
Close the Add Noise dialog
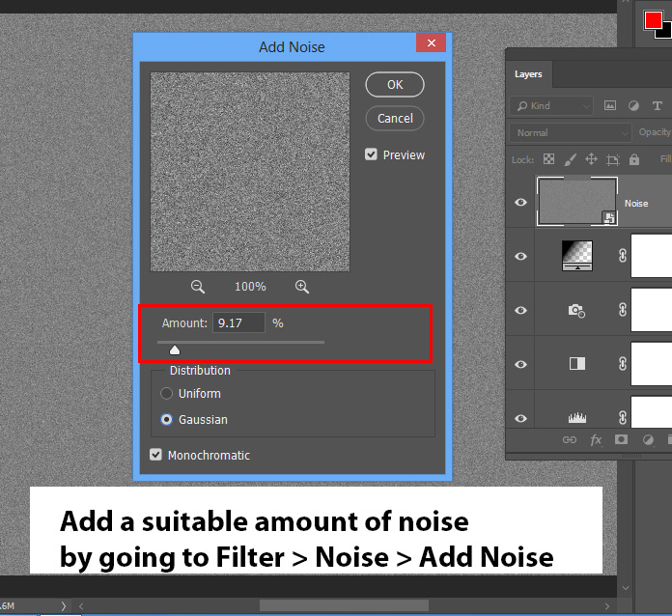pyautogui.click(x=432, y=42)
